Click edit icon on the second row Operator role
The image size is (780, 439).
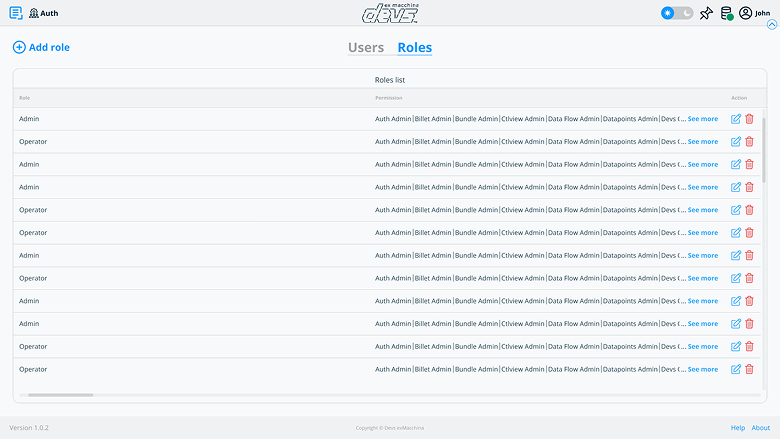736,142
